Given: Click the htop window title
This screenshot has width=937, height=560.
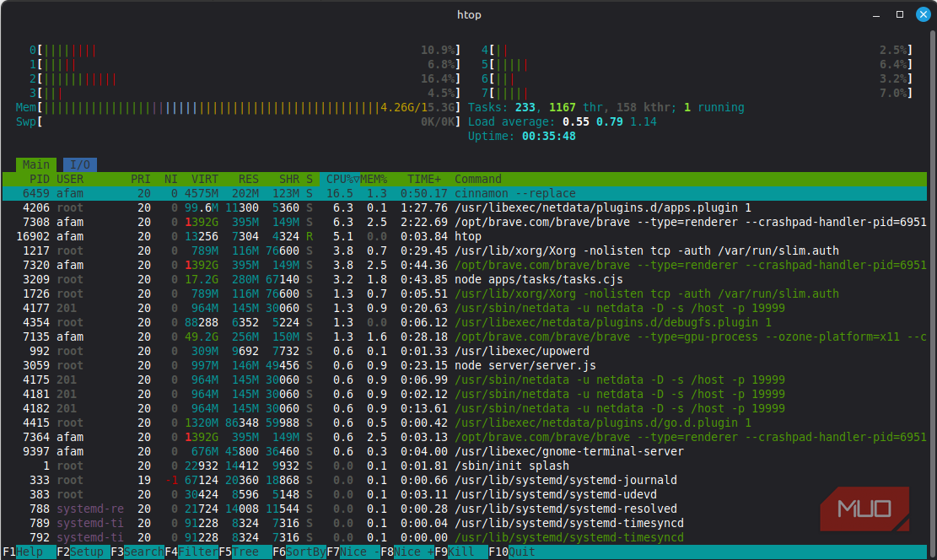Looking at the screenshot, I should 469,14.
